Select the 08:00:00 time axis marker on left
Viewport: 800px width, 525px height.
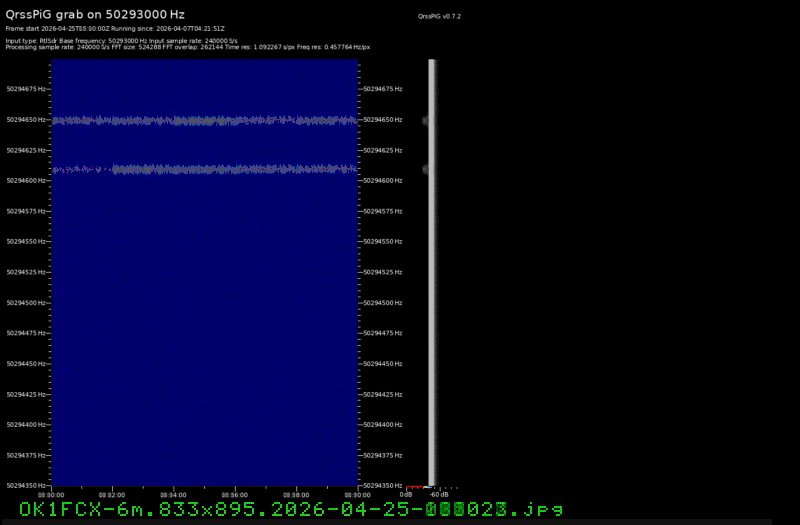click(x=51, y=493)
